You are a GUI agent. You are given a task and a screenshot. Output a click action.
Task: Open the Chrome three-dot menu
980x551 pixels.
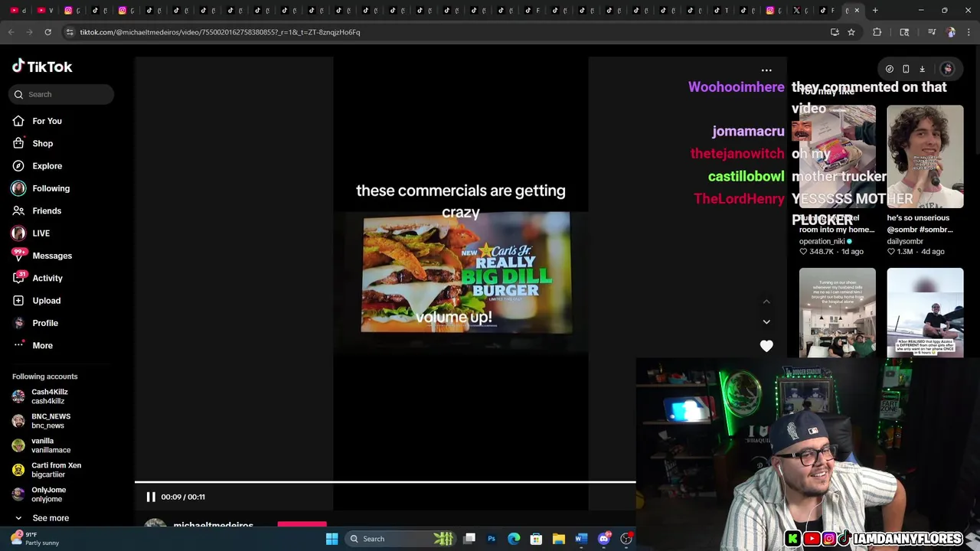click(x=969, y=32)
